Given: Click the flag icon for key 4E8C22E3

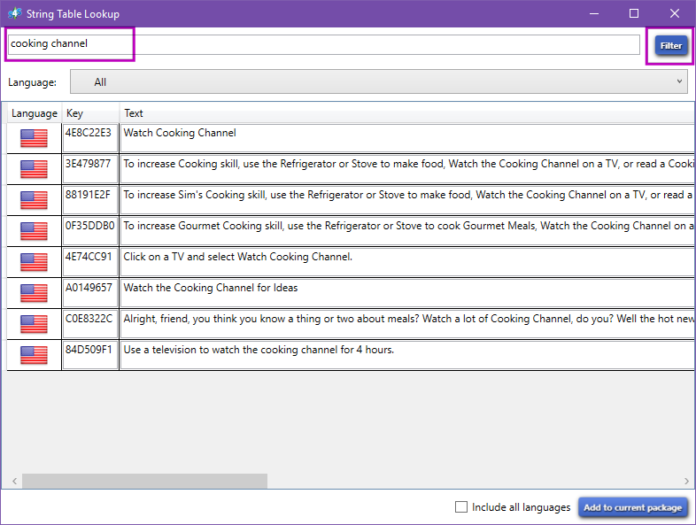Looking at the screenshot, I should [34, 138].
